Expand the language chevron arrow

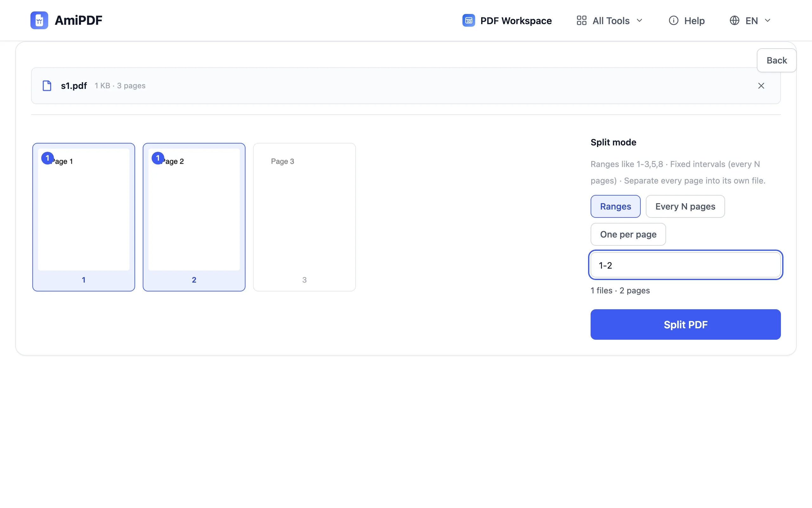[x=767, y=21]
